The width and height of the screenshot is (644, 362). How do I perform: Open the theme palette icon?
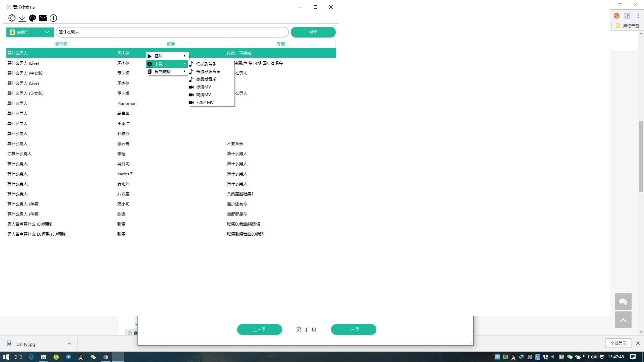33,18
